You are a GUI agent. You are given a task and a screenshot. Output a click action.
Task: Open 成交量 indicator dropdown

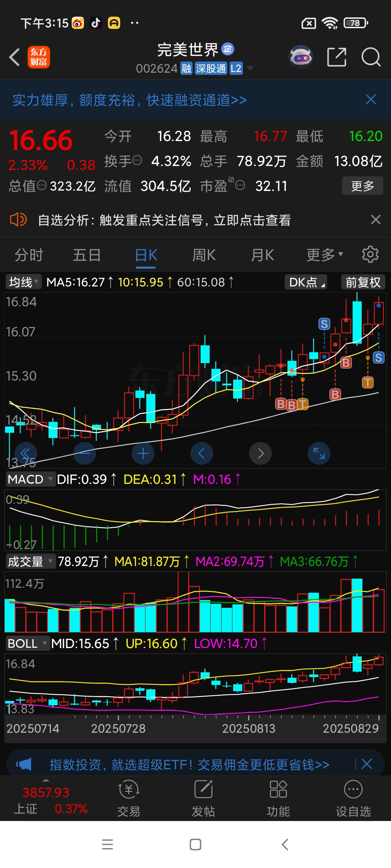pyautogui.click(x=31, y=561)
